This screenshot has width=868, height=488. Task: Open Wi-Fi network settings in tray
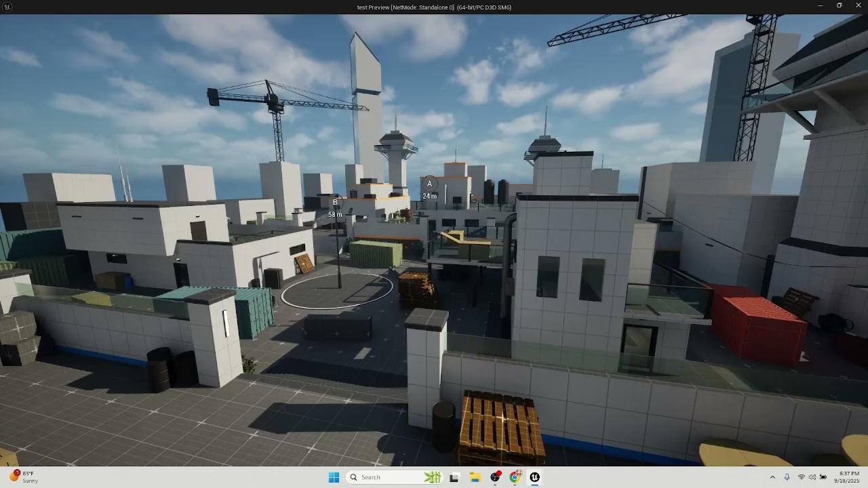[802, 477]
